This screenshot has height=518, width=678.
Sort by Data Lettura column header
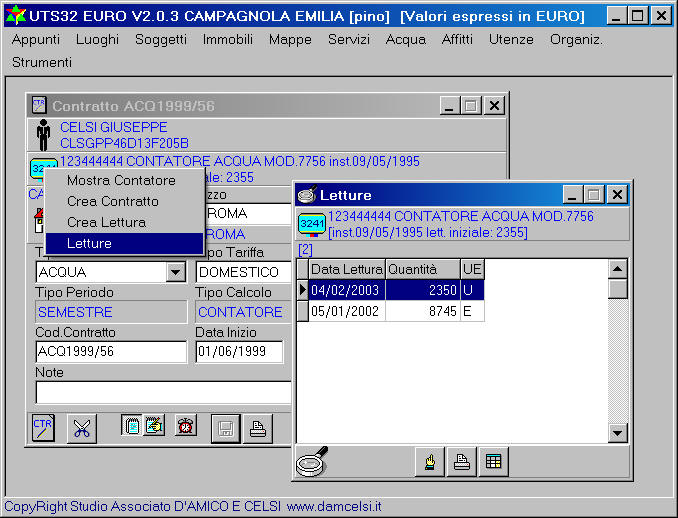pos(346,269)
